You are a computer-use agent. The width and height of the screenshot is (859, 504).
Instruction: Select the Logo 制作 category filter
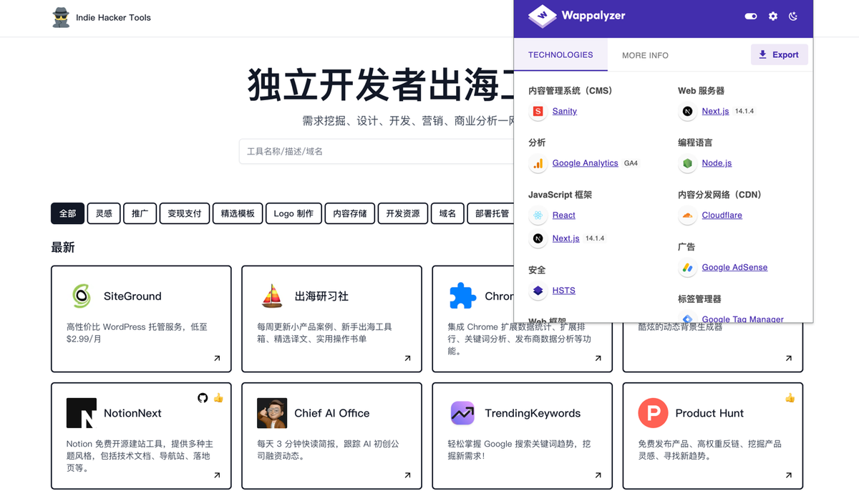293,213
